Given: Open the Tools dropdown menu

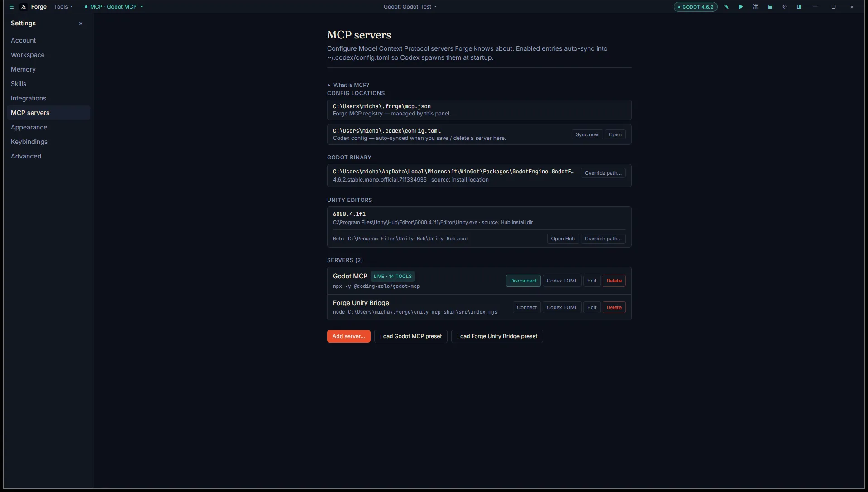Looking at the screenshot, I should click(63, 7).
